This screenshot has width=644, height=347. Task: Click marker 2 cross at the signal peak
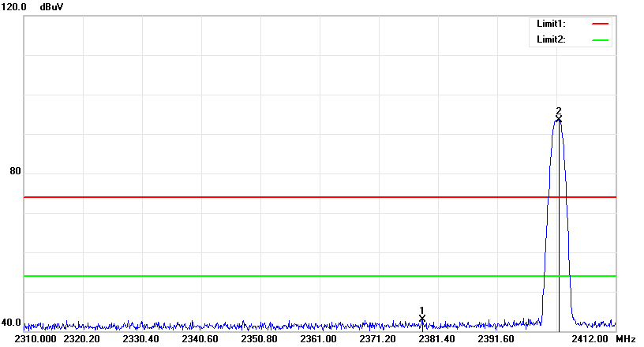tap(559, 118)
